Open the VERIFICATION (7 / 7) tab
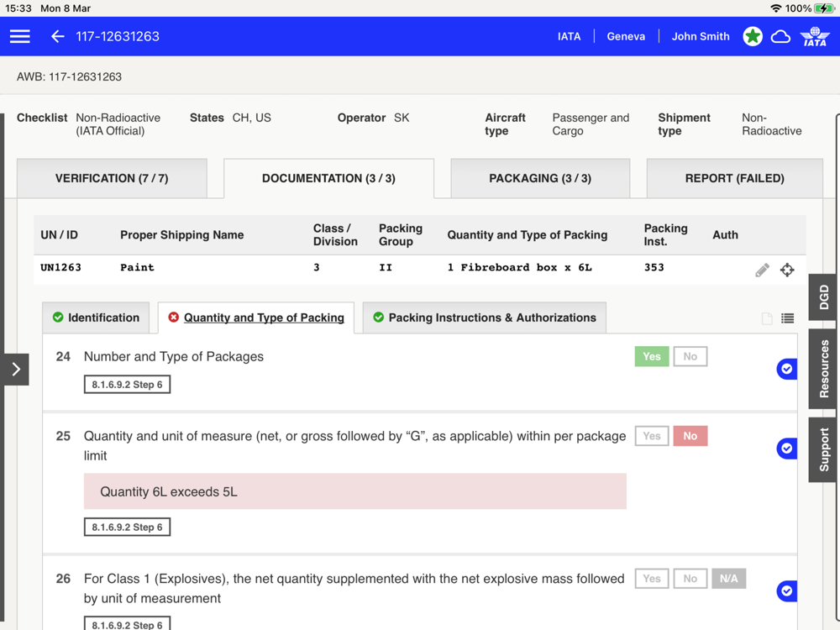The image size is (840, 630). 112,178
